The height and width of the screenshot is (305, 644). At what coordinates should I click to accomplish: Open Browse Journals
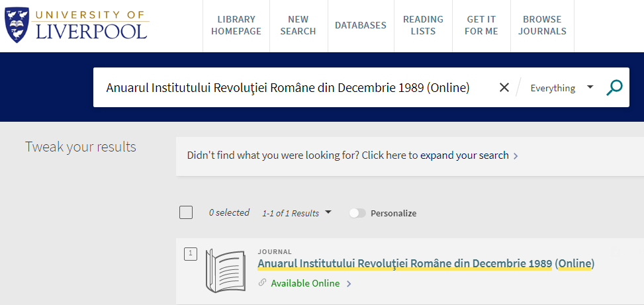tap(542, 25)
